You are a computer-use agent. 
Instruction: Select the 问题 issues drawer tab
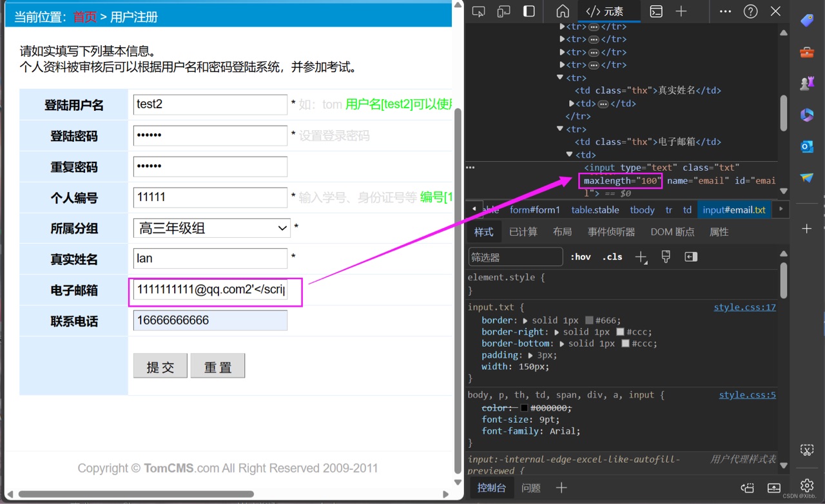531,488
